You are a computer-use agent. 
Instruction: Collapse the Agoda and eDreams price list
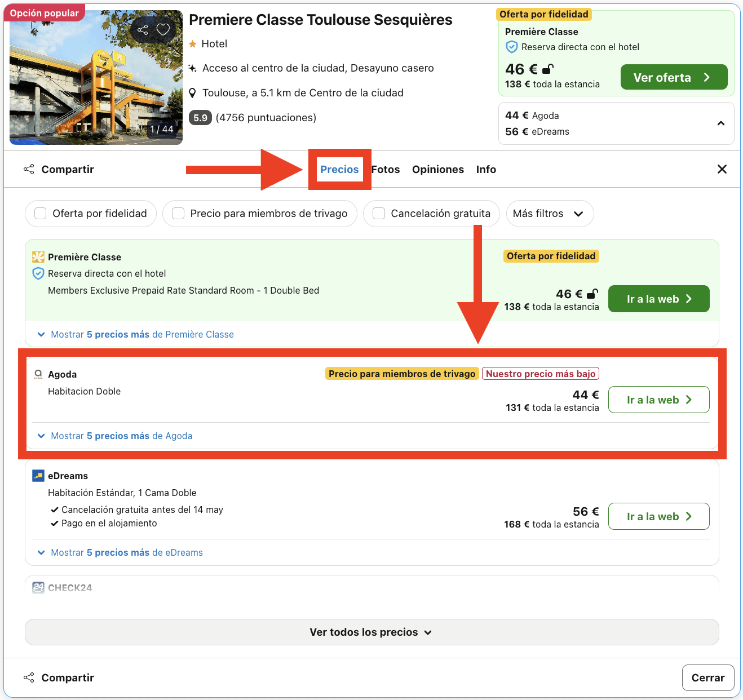coord(720,123)
